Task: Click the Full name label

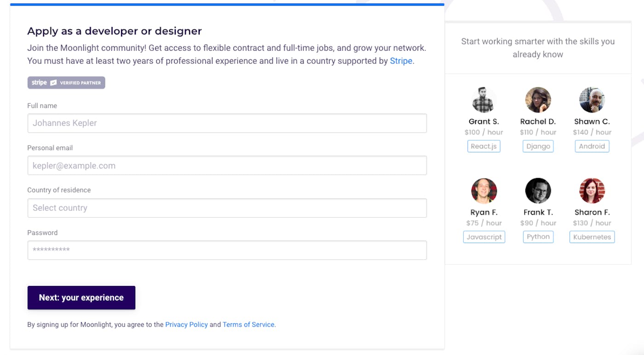Action: (x=42, y=106)
